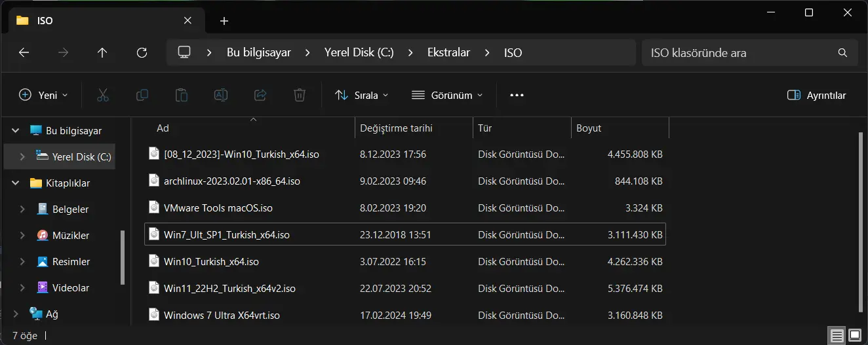Viewport: 868px width, 345px height.
Task: Select Müzikler in the navigation pane
Action: tap(62, 235)
